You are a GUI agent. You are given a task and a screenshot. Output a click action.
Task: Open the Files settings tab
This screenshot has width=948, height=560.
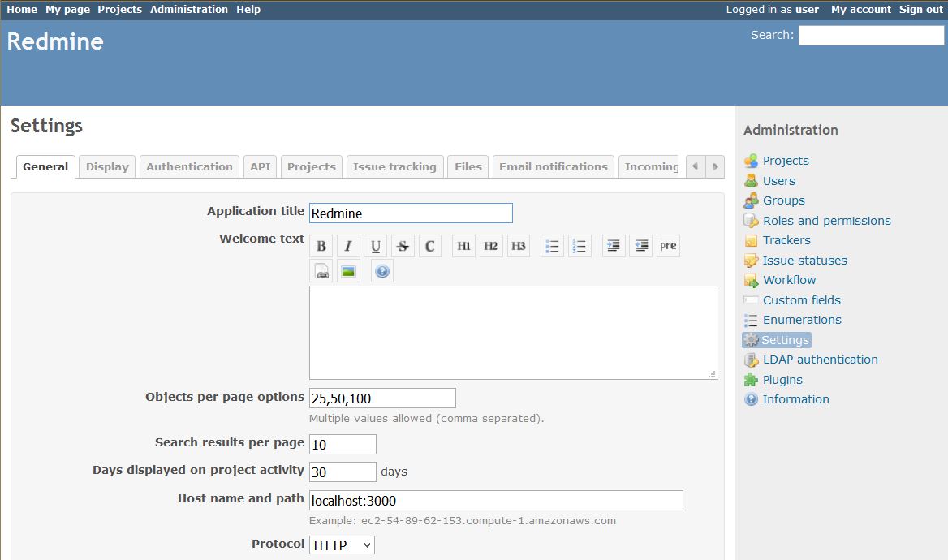click(468, 167)
